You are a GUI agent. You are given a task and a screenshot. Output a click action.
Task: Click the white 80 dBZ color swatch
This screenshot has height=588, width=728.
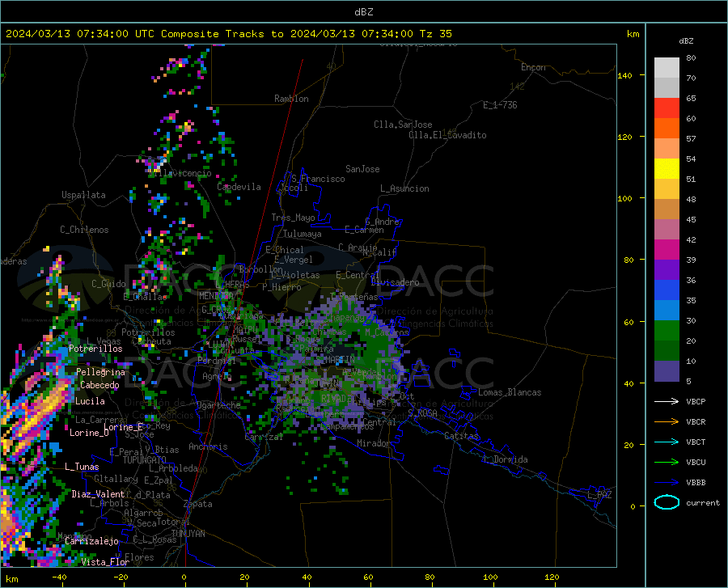(667, 68)
